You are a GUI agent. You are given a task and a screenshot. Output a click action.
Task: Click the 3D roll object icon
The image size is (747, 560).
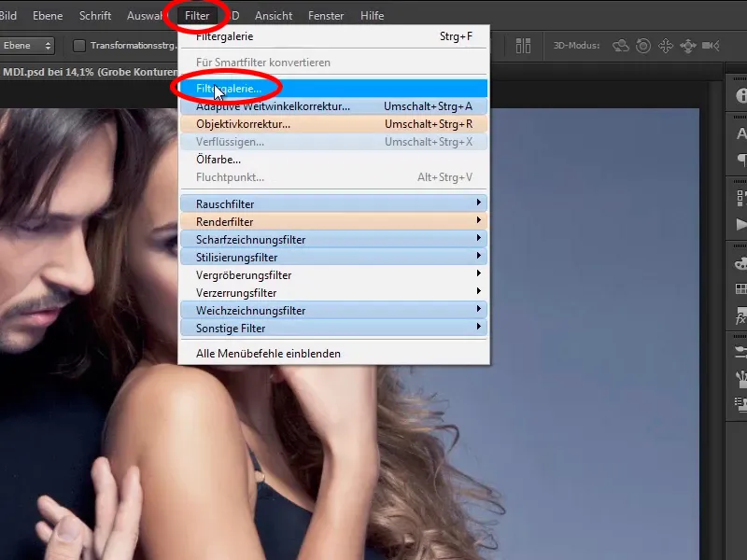tap(643, 46)
